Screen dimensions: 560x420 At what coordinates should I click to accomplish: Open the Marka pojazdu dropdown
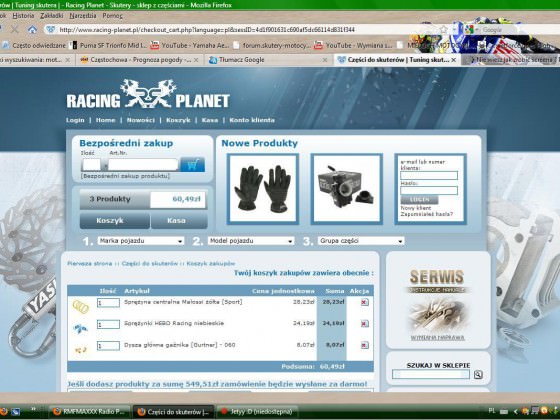[141, 241]
